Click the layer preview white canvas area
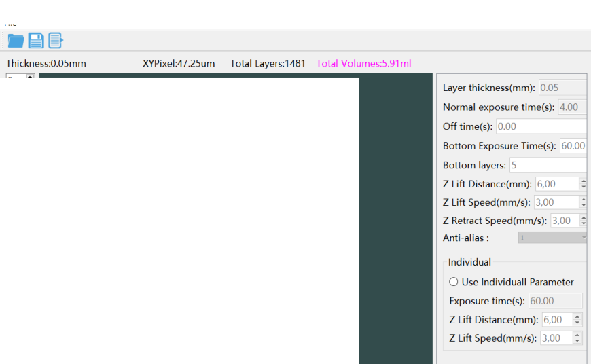The height and width of the screenshot is (364, 591). click(179, 221)
